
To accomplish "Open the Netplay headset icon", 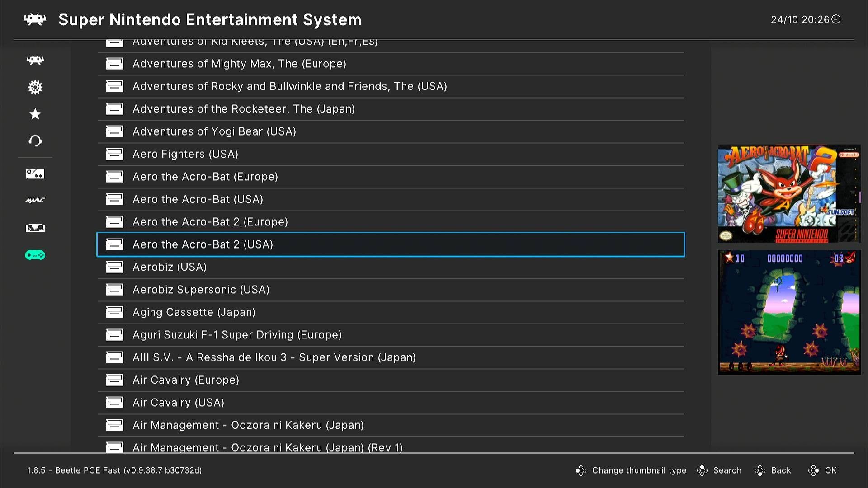I will (35, 141).
